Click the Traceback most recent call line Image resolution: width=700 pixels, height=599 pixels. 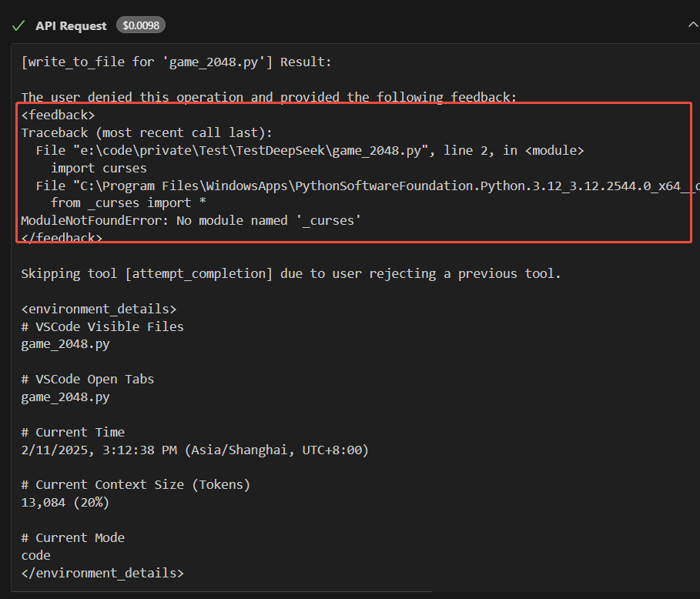pyautogui.click(x=146, y=132)
